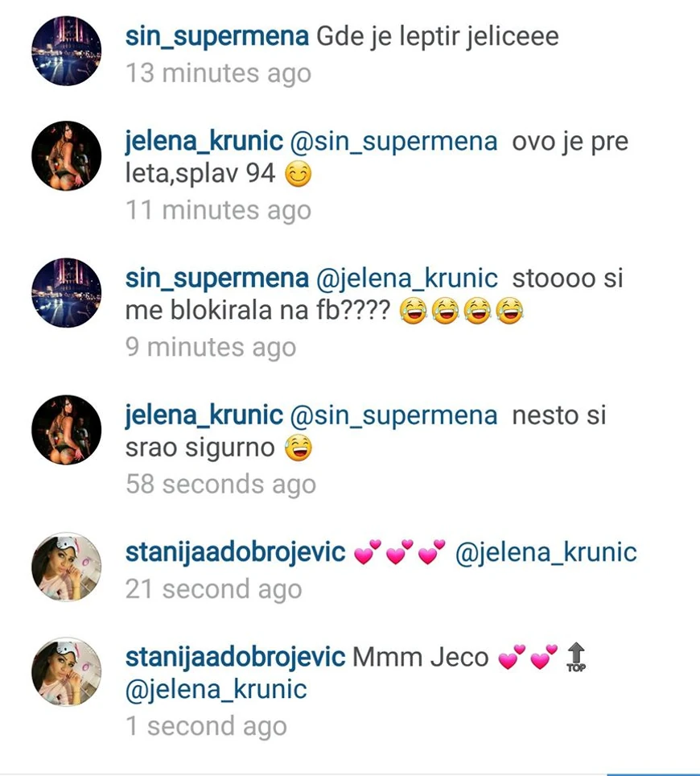This screenshot has height=776, width=700.
Task: Click @sin_supermena mention in "ovo je pre" comment
Action: coord(393,142)
